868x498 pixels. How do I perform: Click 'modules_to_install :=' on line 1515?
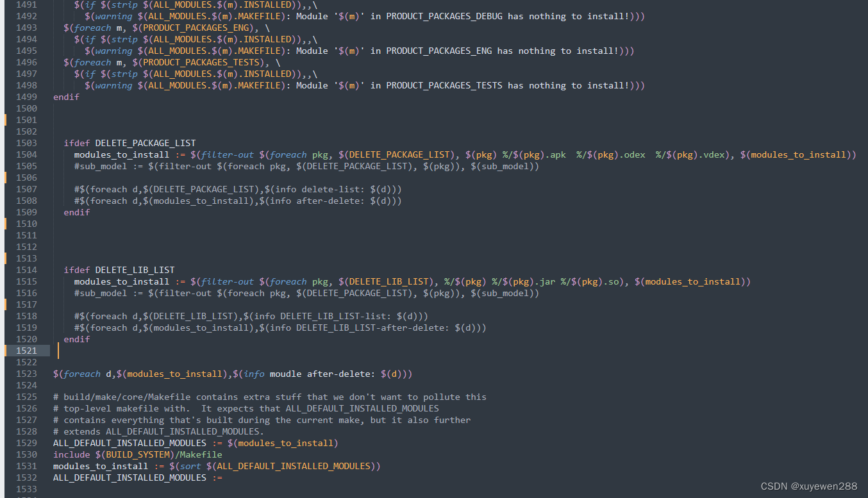pyautogui.click(x=129, y=281)
